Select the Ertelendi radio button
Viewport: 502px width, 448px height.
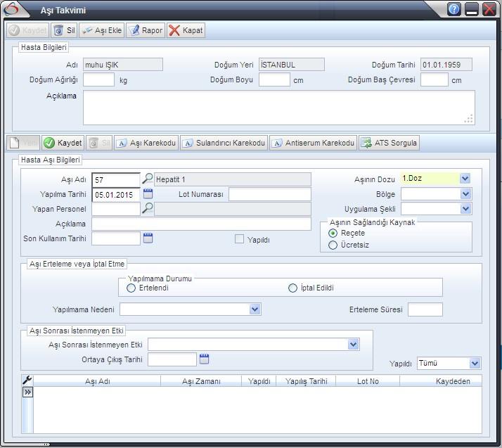click(131, 288)
